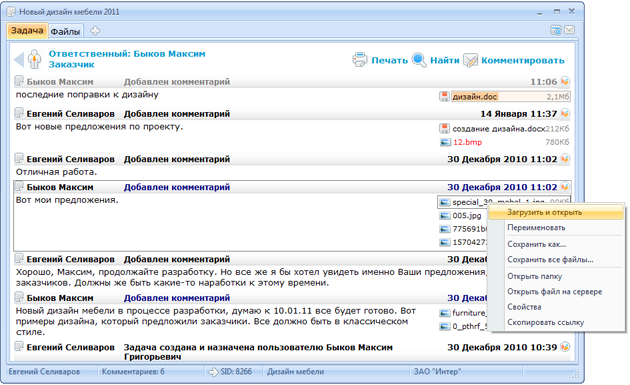Click the image icon beside furniture file

tap(444, 313)
